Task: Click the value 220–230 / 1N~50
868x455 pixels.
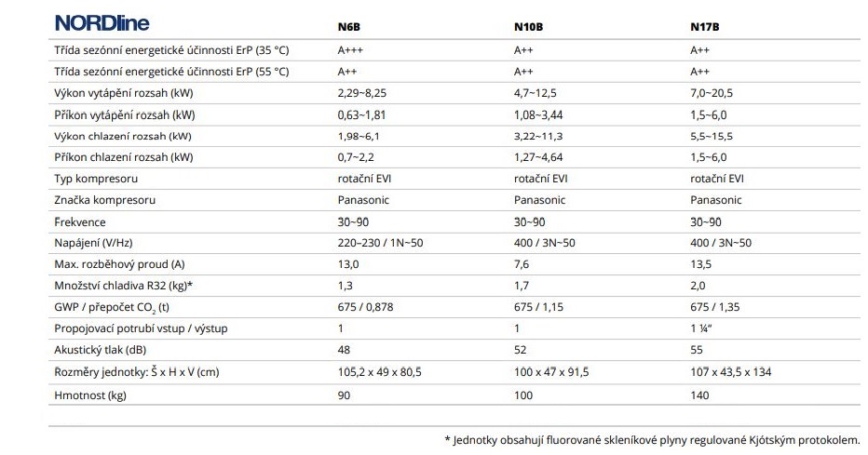Action: (380, 243)
